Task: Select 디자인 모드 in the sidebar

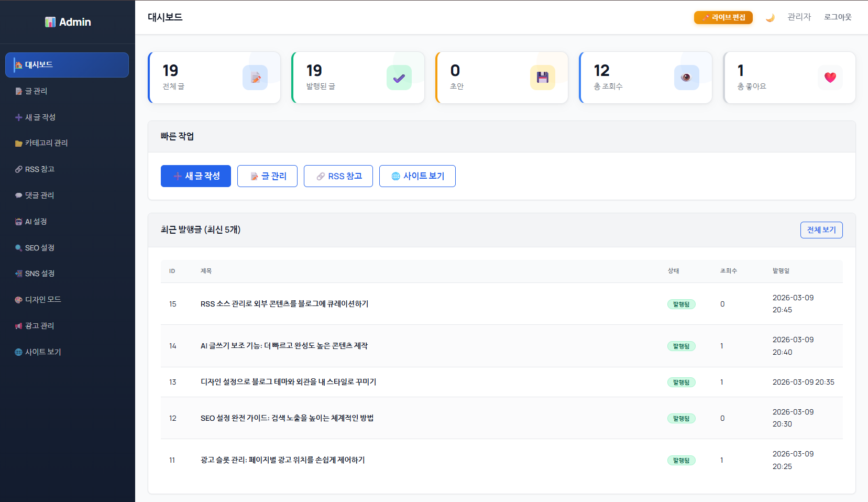Action: pos(43,300)
